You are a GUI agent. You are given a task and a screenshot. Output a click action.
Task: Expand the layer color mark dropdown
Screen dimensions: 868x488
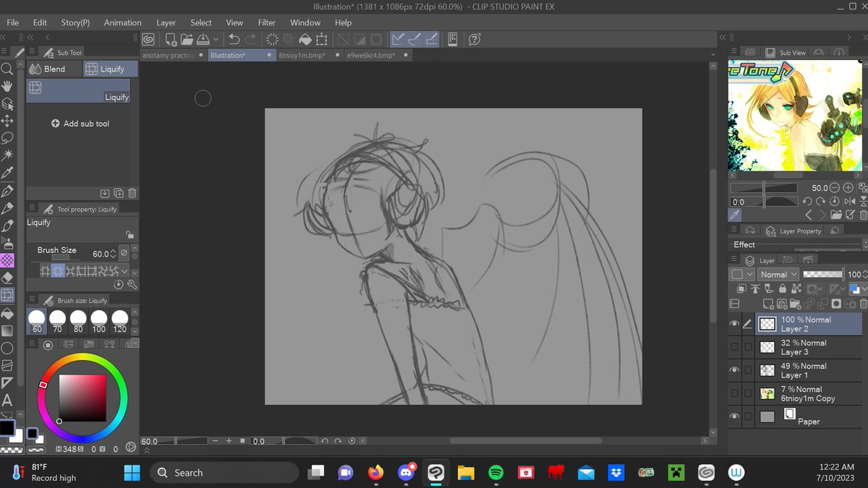(x=859, y=289)
